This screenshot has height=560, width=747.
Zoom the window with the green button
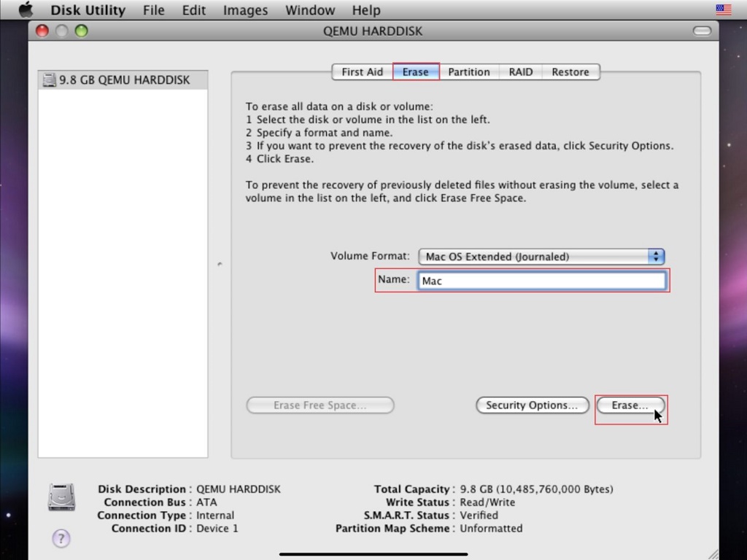coord(82,31)
